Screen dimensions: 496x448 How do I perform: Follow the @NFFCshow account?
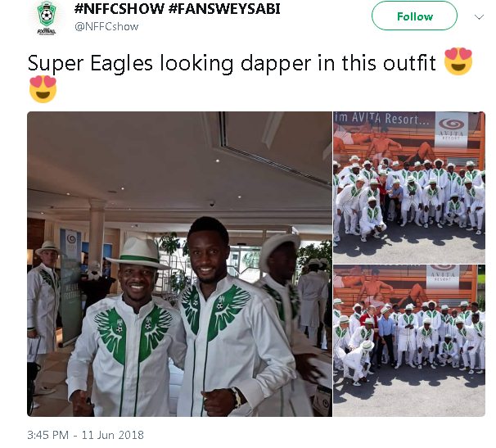414,16
